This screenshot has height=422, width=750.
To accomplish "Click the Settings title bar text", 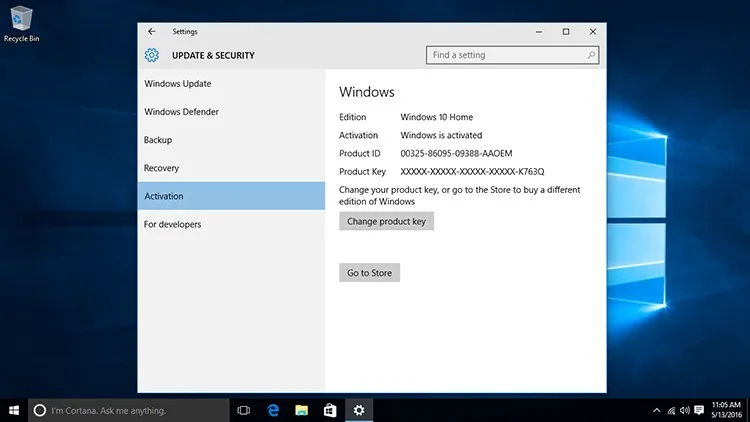I will (x=185, y=32).
